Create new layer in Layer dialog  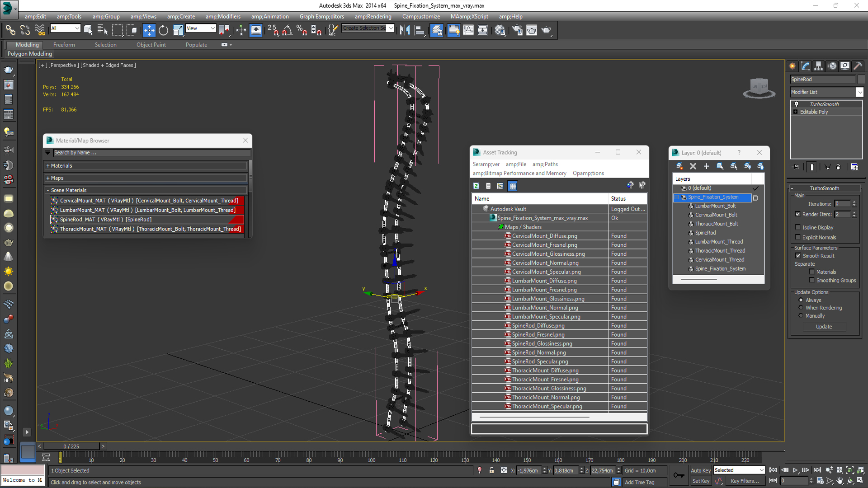[679, 166]
